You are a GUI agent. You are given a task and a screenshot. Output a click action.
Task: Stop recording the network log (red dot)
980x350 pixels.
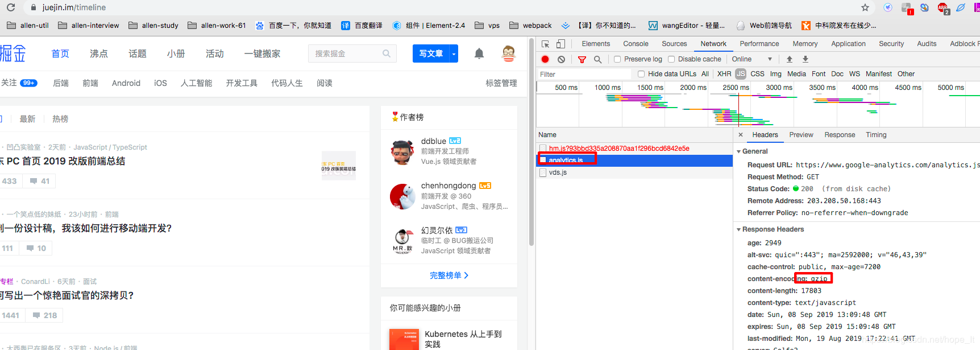[545, 59]
